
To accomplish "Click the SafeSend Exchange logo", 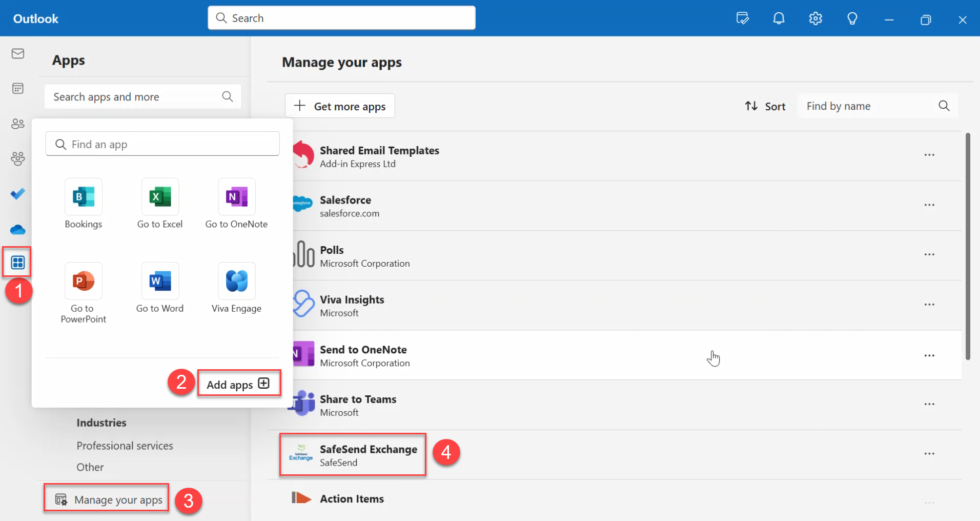I will 301,454.
